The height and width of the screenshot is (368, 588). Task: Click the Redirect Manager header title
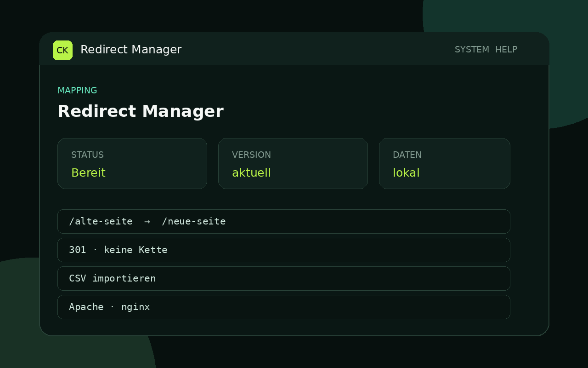coord(131,50)
